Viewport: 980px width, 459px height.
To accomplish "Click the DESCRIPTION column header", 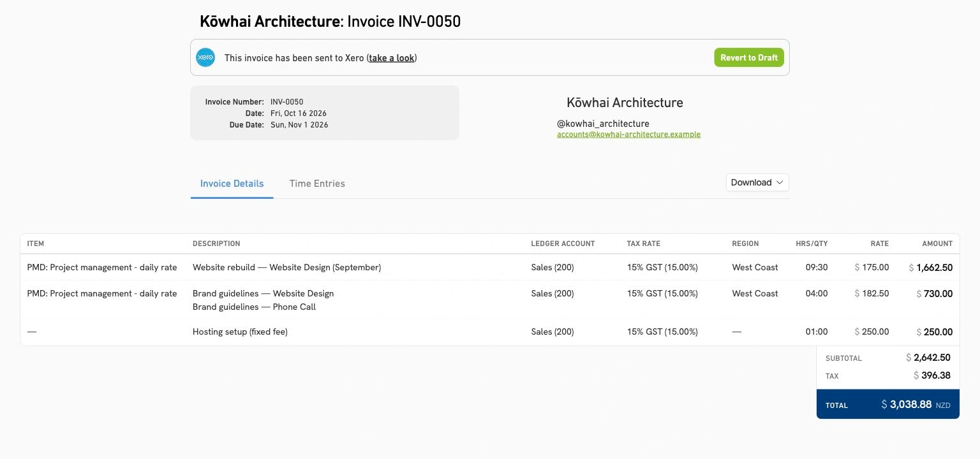I will pyautogui.click(x=216, y=244).
